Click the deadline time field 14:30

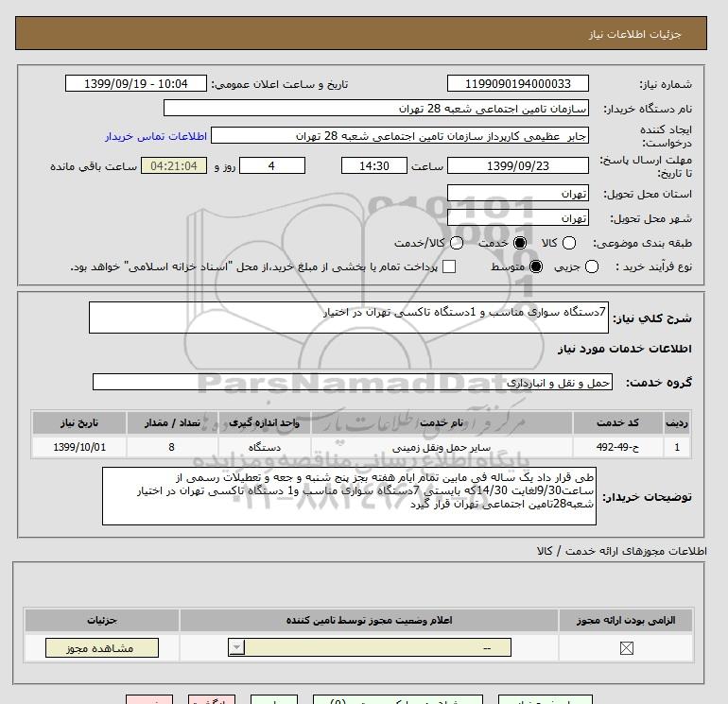point(374,165)
